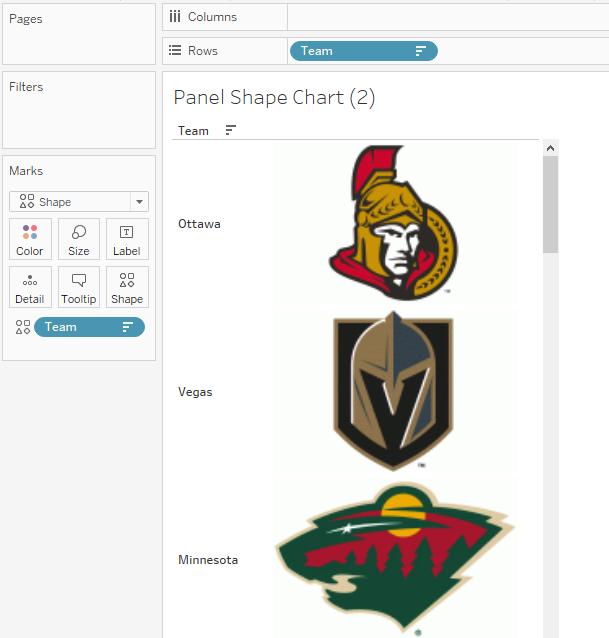This screenshot has height=638, width=609.
Task: Click the Columns shelf icon
Action: (x=175, y=17)
